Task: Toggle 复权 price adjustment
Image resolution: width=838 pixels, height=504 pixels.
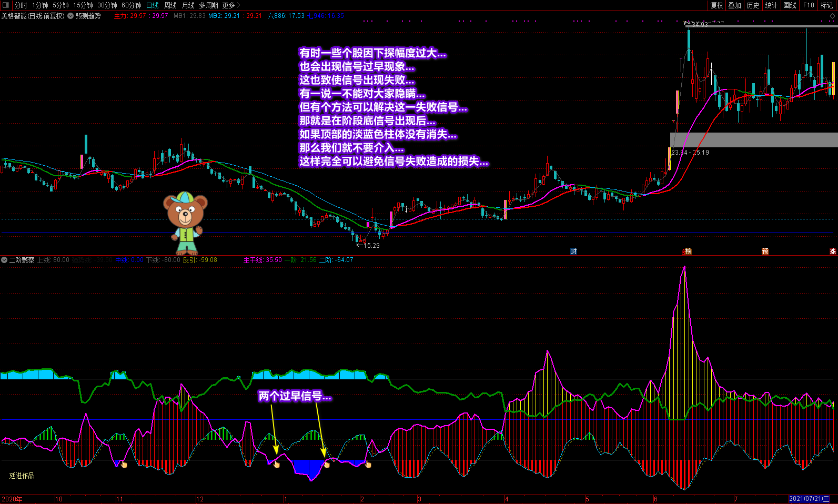Action: click(716, 5)
